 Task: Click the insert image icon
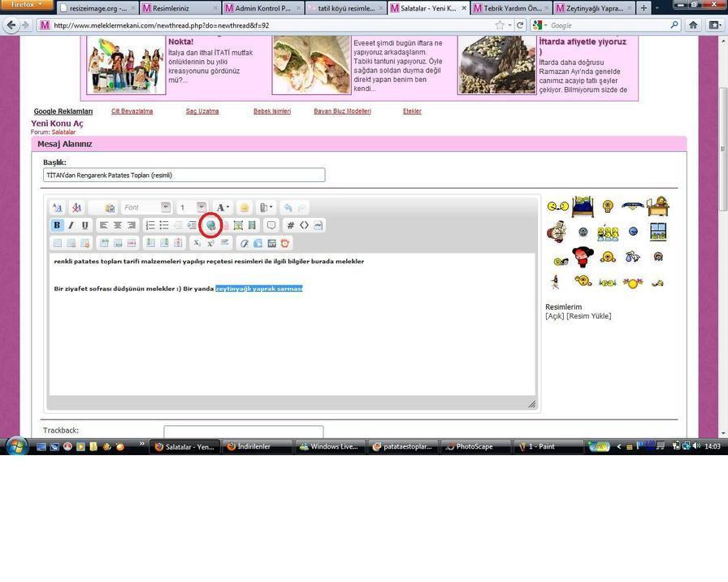(238, 225)
